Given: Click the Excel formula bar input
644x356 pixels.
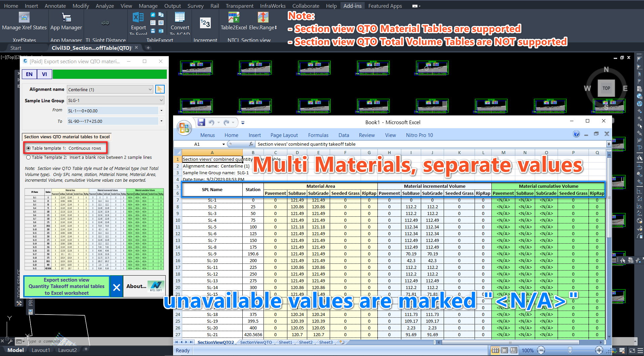Looking at the screenshot, I should (x=431, y=144).
